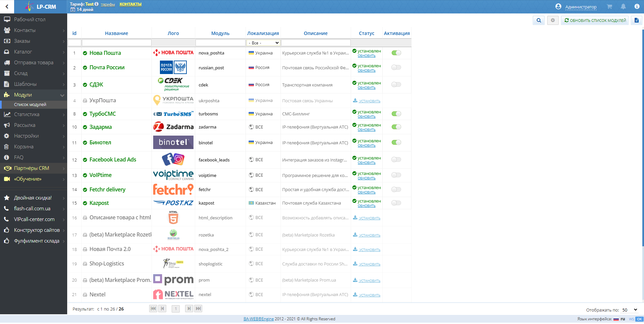This screenshot has width=644, height=324.
Task: Open the shopping cart icon
Action: pyautogui.click(x=609, y=6)
